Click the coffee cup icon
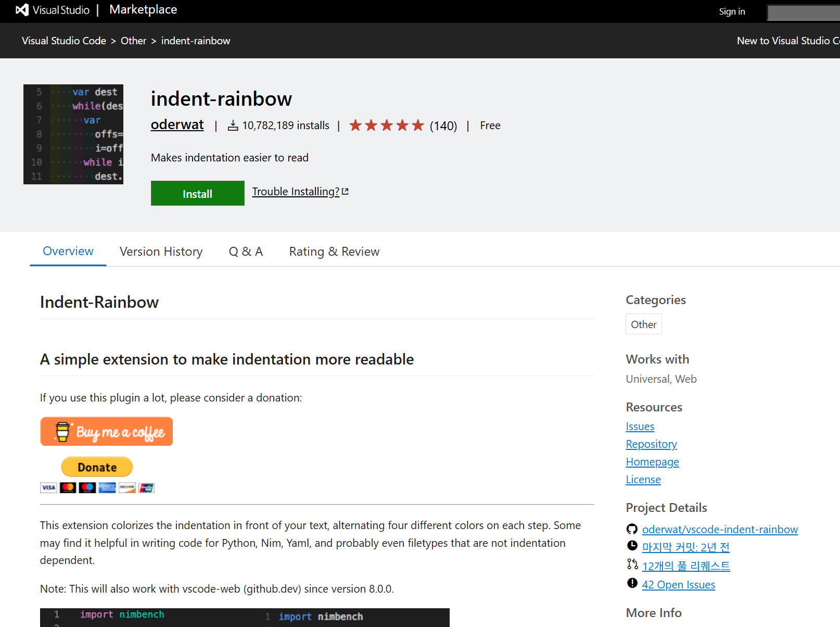Image resolution: width=840 pixels, height=627 pixels. [62, 432]
